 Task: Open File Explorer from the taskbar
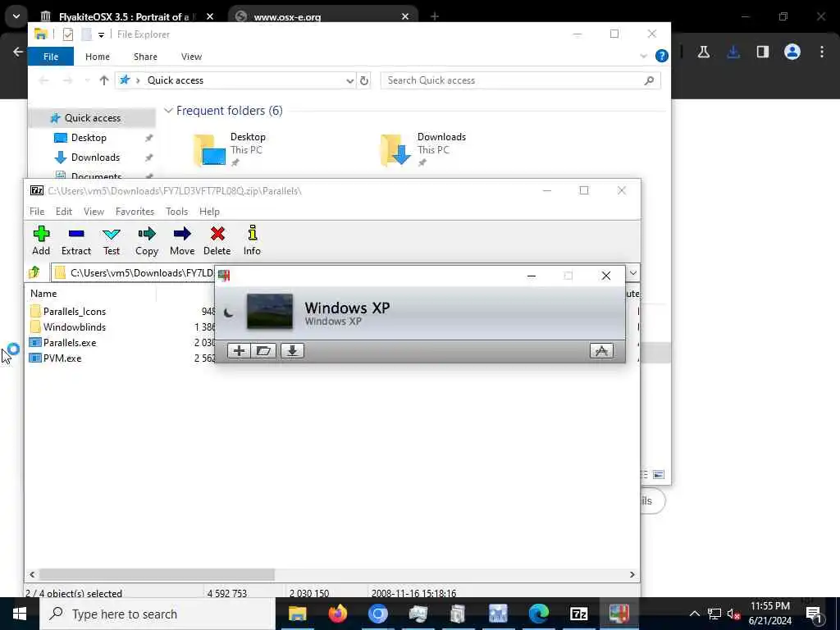point(297,614)
